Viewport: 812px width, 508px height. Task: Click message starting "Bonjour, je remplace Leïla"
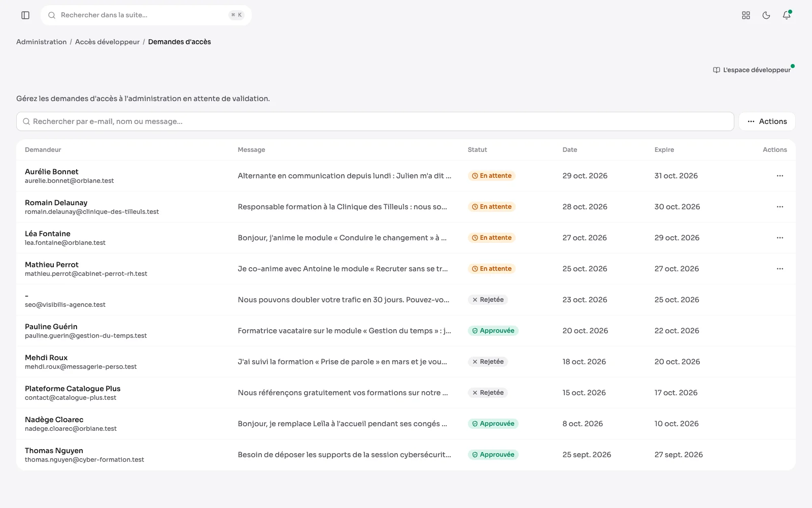tap(343, 424)
